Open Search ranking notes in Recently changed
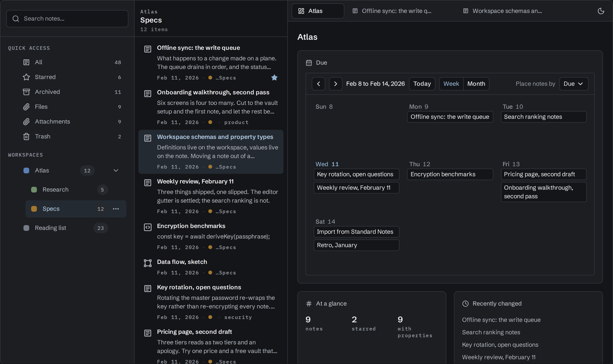The height and width of the screenshot is (364, 613). click(x=491, y=332)
